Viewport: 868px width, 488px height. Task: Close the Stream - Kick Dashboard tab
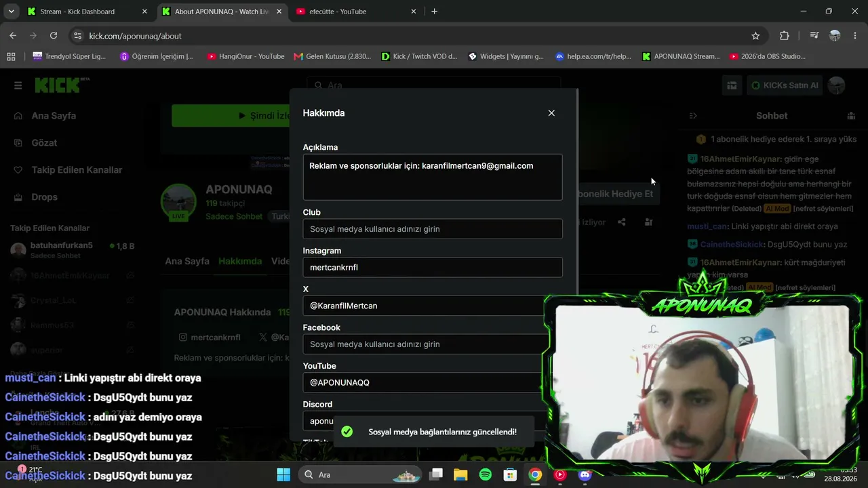pos(144,12)
